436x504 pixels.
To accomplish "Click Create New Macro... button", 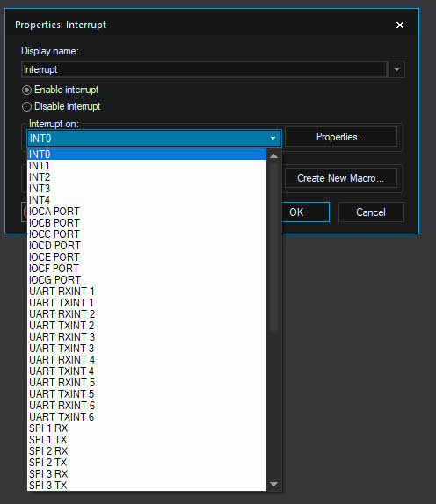I will (x=341, y=178).
